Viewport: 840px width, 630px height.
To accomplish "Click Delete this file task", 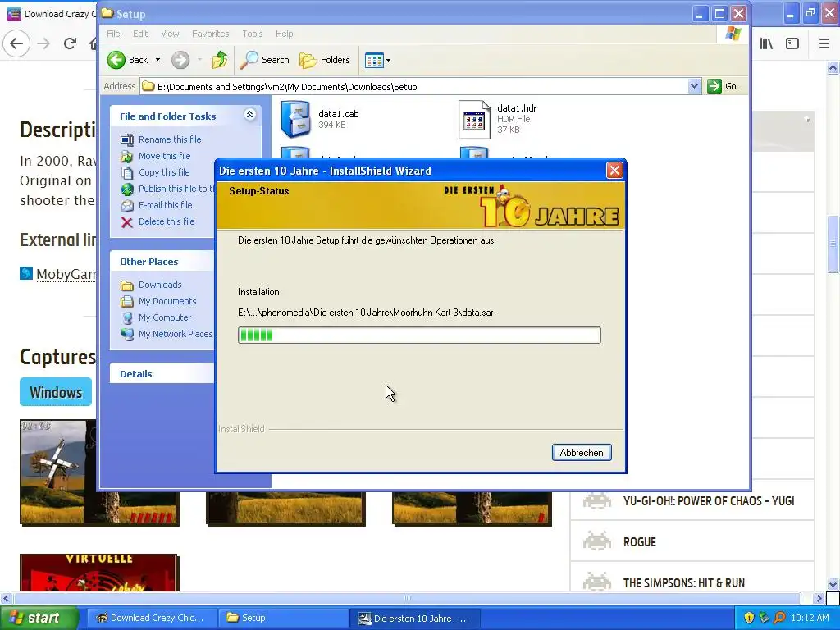I will pos(167,221).
